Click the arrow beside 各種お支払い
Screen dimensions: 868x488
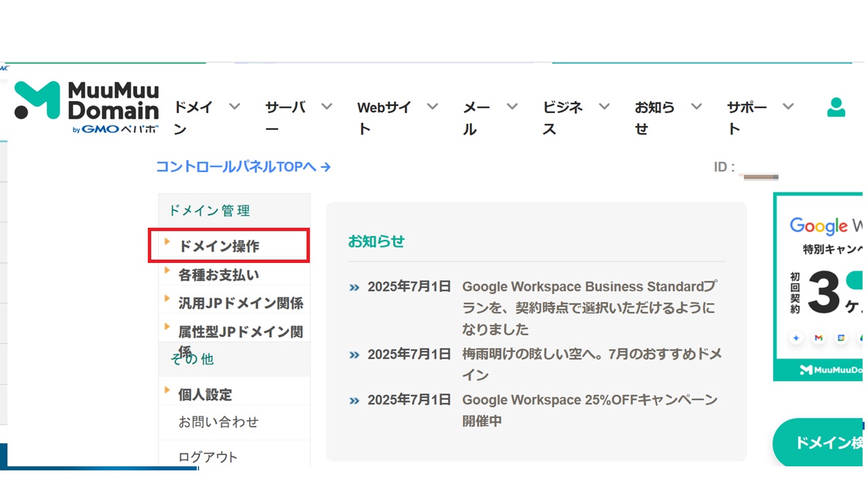coord(167,270)
